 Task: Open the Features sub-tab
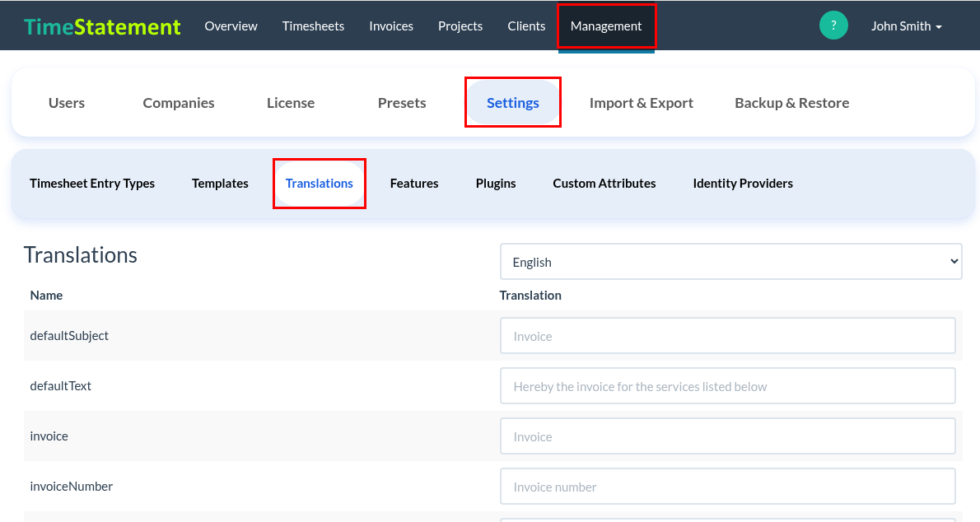click(414, 183)
